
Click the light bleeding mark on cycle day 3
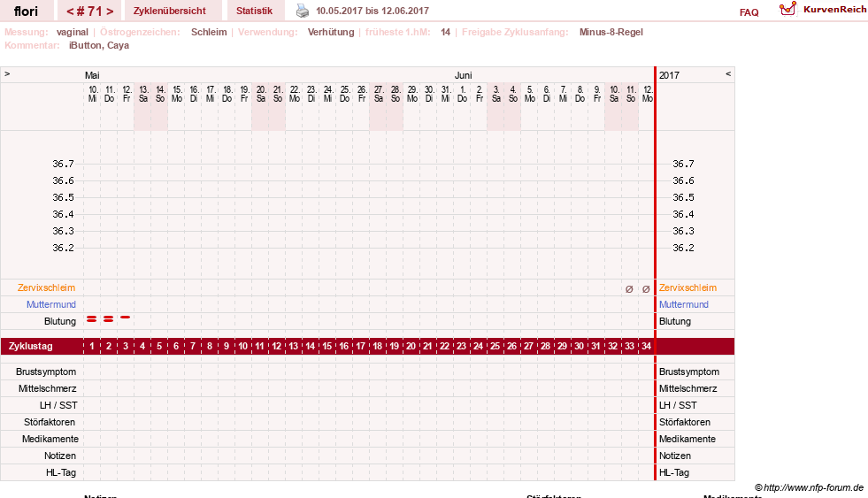click(x=125, y=317)
